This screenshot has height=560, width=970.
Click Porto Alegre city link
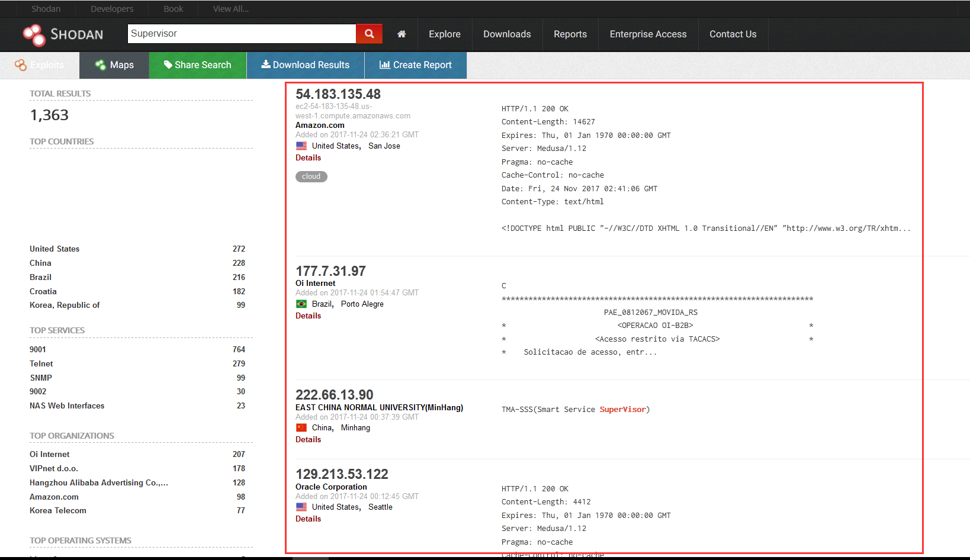(362, 304)
